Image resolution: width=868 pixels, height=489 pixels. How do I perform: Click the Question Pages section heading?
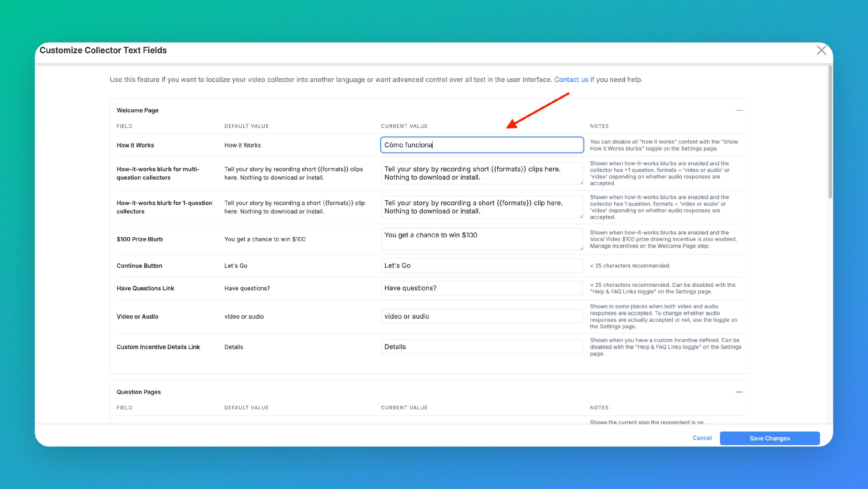point(139,392)
